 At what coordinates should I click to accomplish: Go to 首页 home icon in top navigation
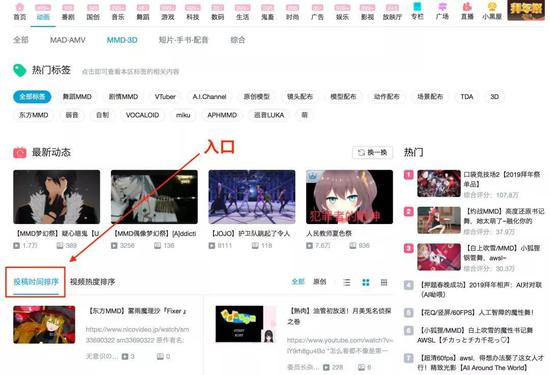click(20, 12)
